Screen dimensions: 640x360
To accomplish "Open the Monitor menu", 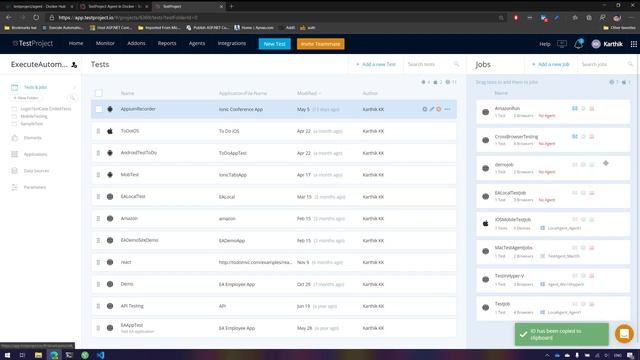I will (105, 43).
